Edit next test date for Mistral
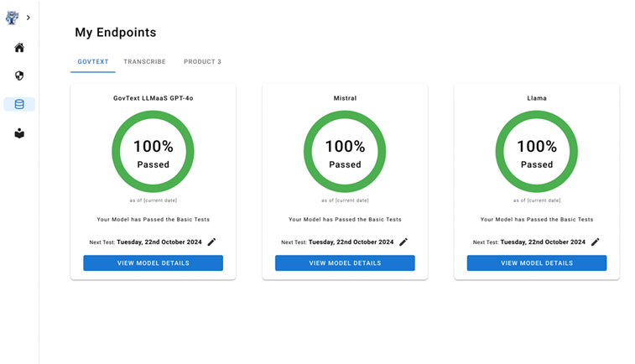This screenshot has height=364, width=635. click(x=403, y=242)
